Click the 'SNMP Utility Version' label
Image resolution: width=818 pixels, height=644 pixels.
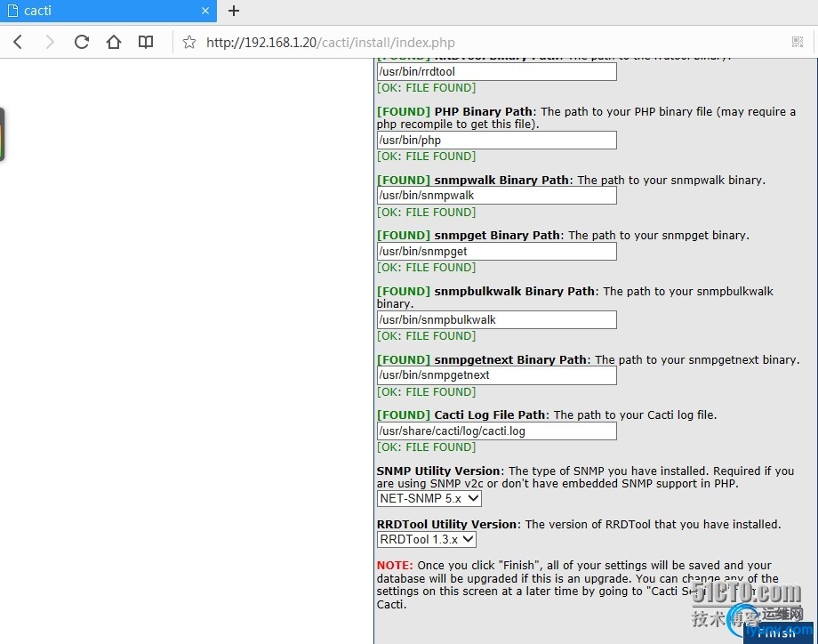pyautogui.click(x=438, y=471)
